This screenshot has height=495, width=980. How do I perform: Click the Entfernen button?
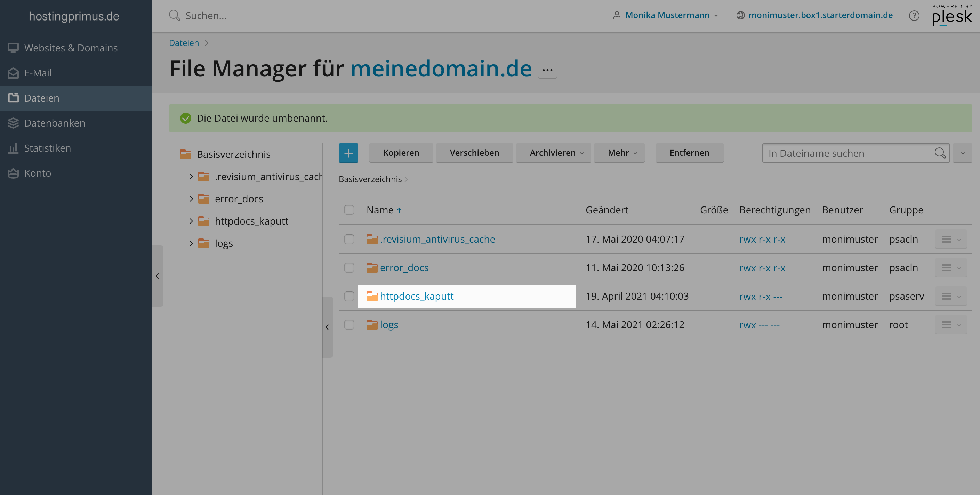pos(689,153)
